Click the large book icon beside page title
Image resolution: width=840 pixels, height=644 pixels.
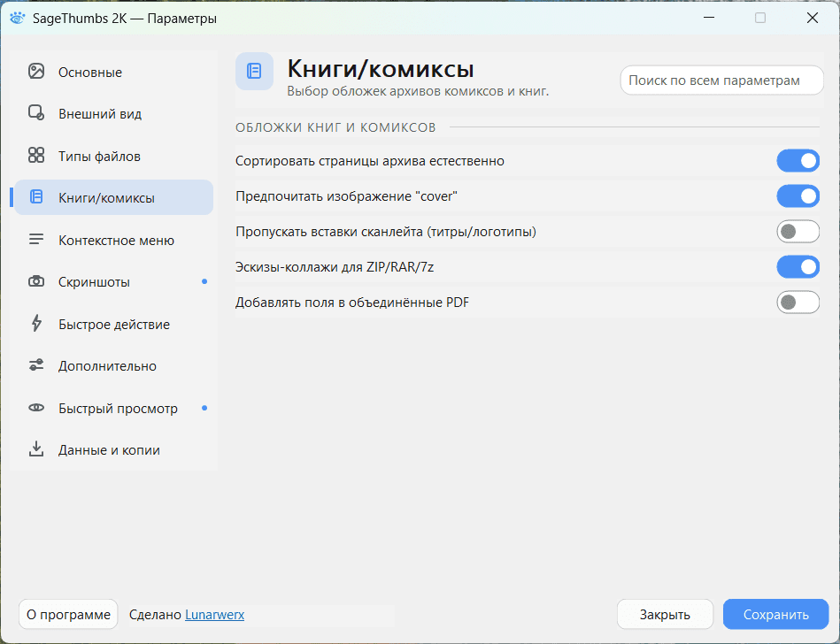click(x=254, y=71)
